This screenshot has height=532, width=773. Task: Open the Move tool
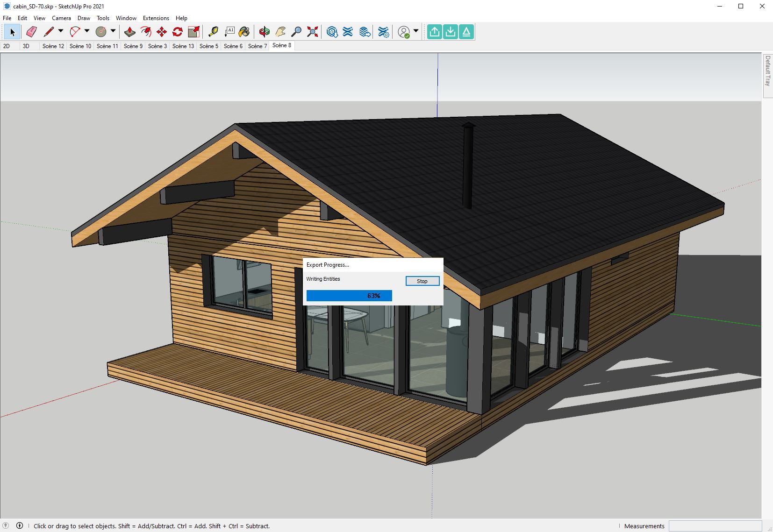point(161,31)
